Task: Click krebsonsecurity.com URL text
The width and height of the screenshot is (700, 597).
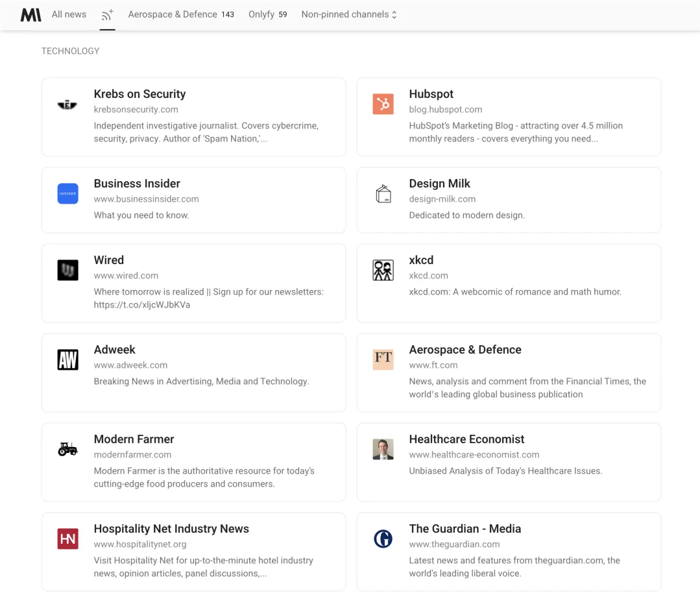Action: 136,110
